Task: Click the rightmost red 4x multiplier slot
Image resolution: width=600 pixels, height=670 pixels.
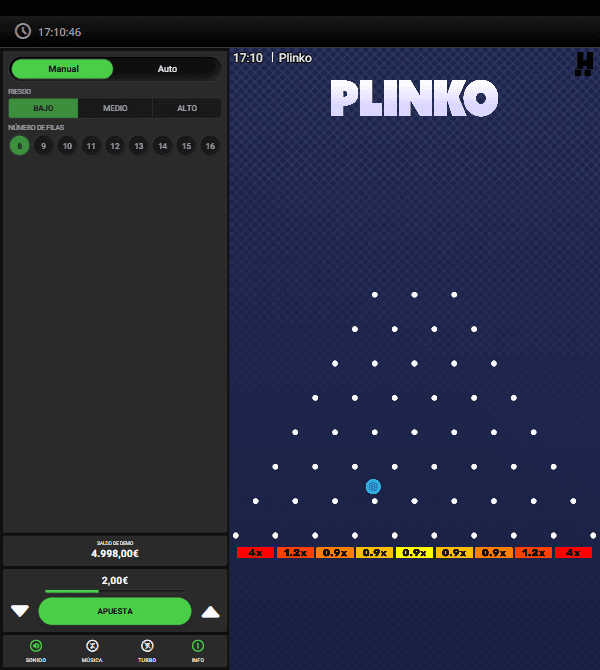Action: pos(573,552)
